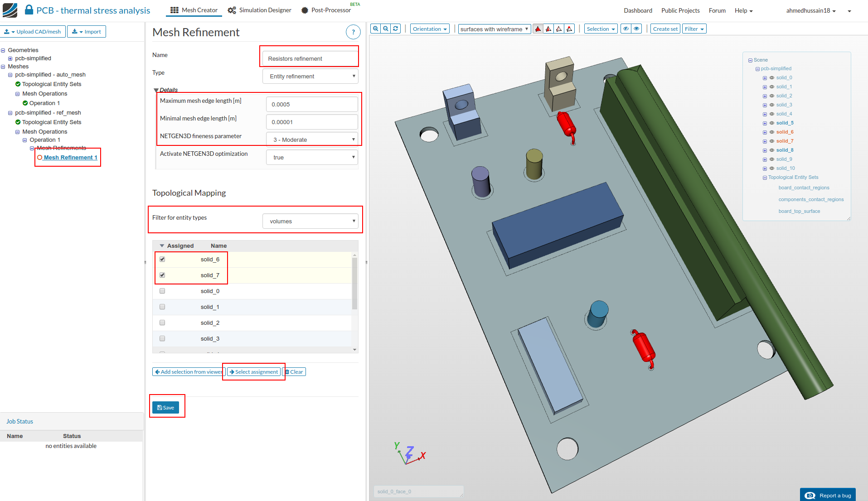The image size is (868, 501).
Task: Open the Mesh Refinement help question icon
Action: (x=353, y=32)
